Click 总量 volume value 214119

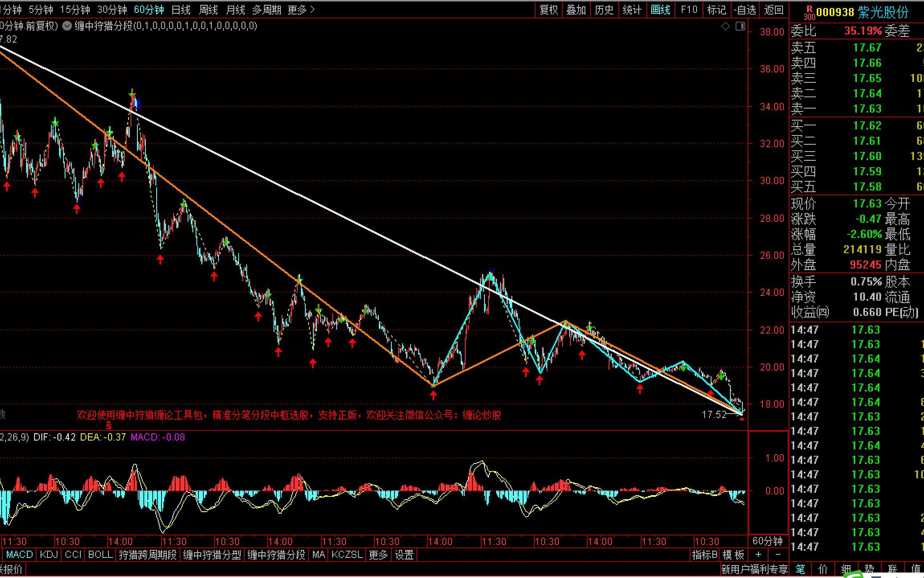(862, 249)
